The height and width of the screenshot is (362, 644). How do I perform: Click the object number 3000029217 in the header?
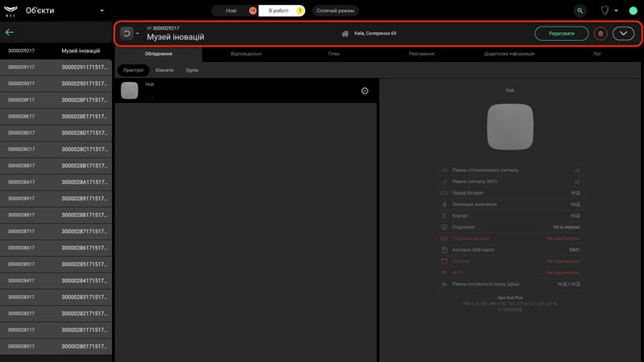point(166,28)
